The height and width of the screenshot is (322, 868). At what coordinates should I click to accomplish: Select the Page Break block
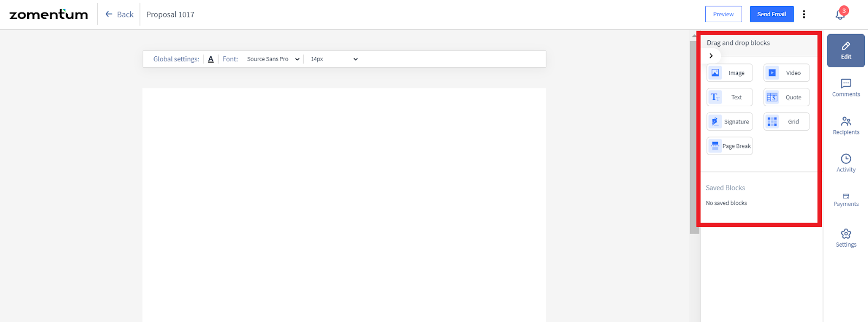(x=730, y=146)
